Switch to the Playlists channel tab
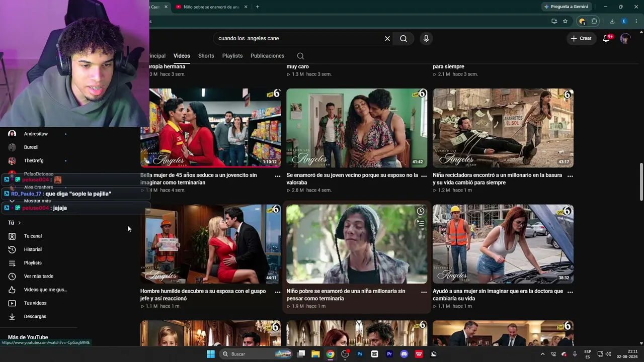Viewport: 644px width, 362px height. point(232,56)
